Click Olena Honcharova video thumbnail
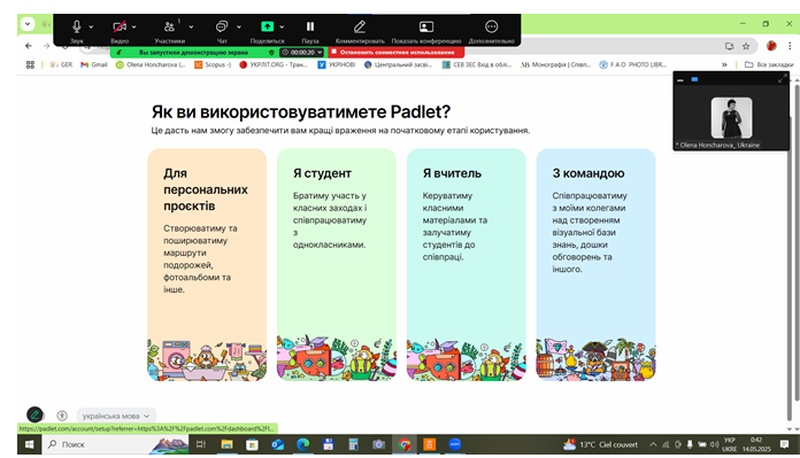 731,118
